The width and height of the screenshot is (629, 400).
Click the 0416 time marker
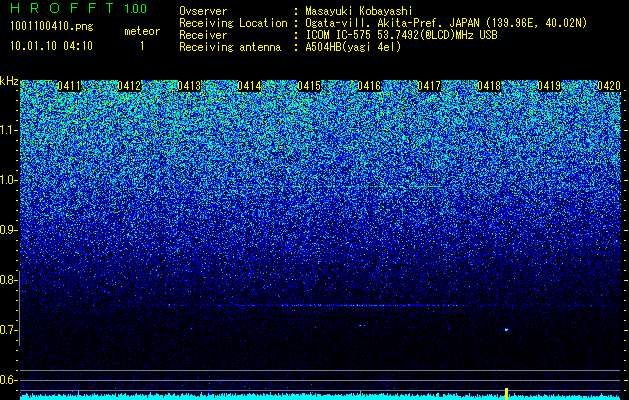click(x=369, y=86)
